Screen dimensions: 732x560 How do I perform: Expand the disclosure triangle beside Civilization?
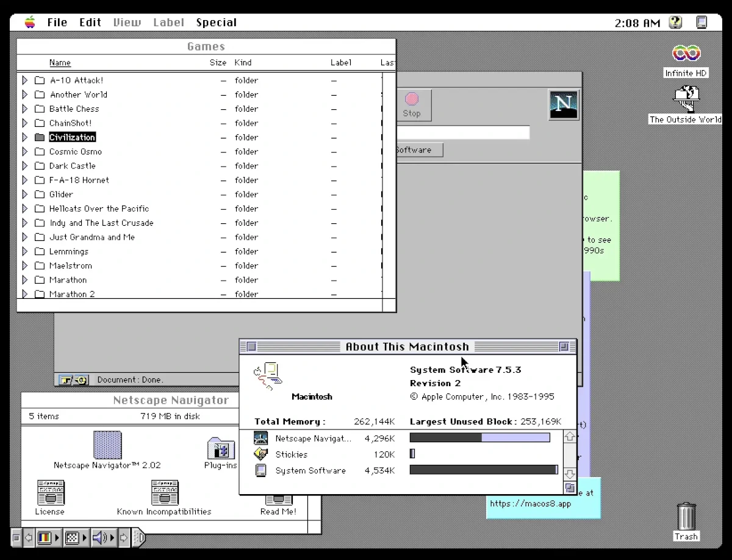point(24,137)
